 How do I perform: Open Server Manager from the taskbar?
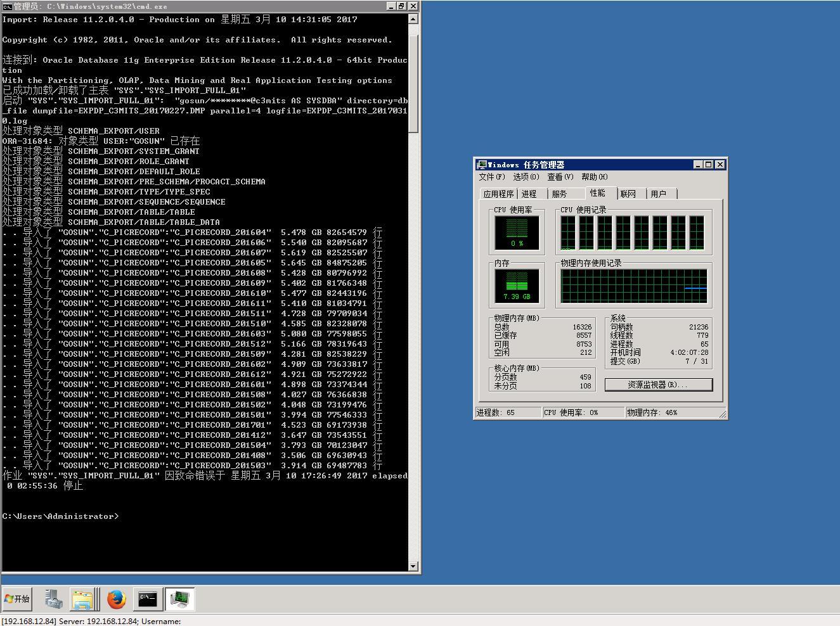point(54,599)
